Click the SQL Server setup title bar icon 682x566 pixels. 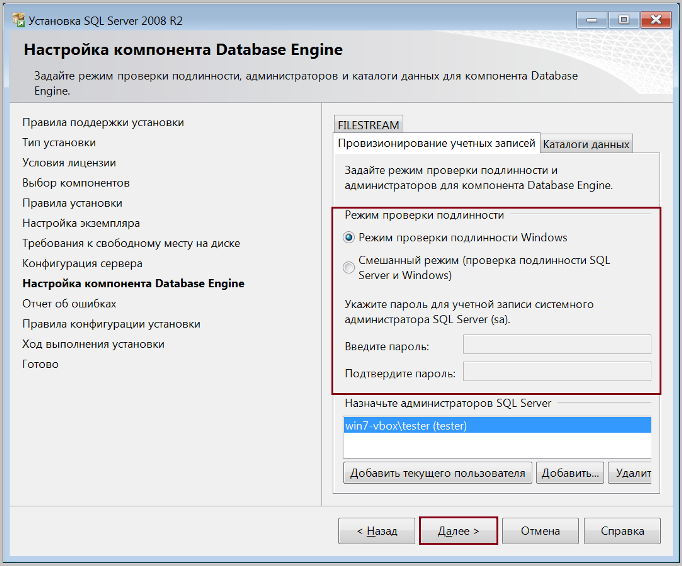[19, 20]
